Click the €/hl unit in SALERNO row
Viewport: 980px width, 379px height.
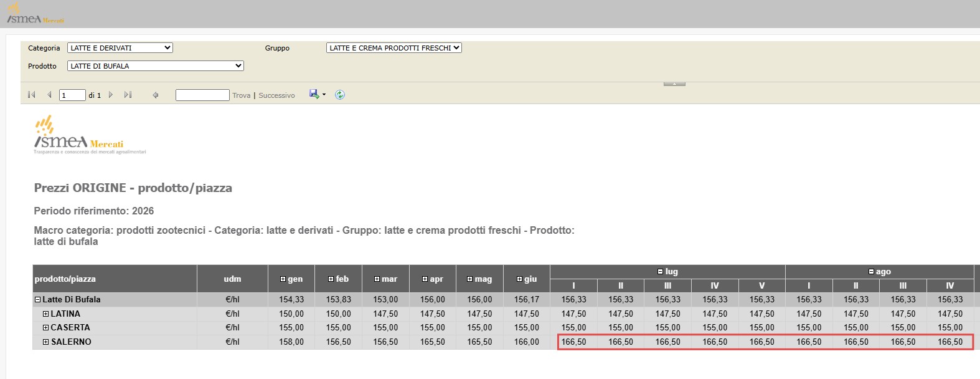pyautogui.click(x=232, y=342)
